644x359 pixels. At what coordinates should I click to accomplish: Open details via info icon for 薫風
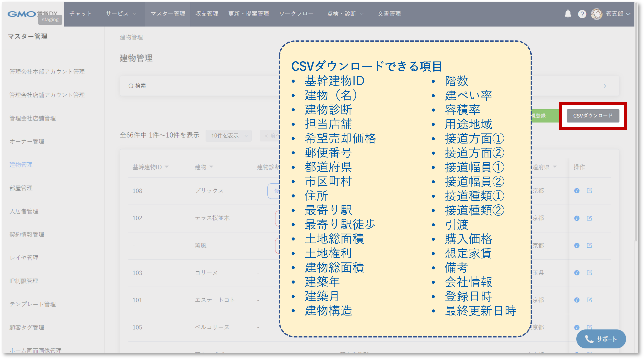click(577, 245)
